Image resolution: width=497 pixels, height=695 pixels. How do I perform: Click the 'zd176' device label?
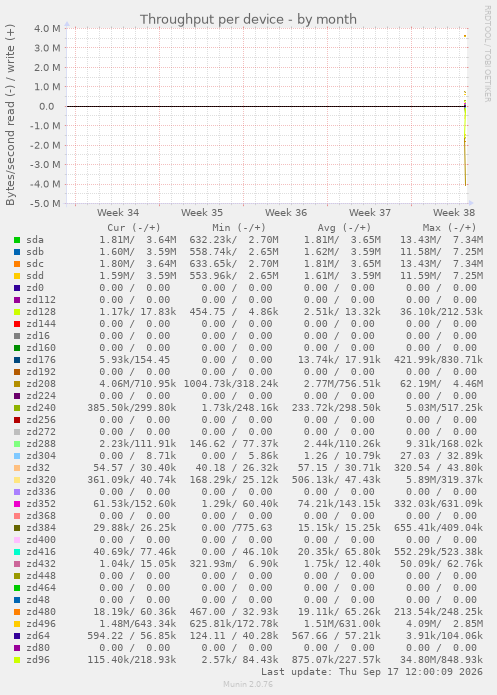[x=41, y=360]
